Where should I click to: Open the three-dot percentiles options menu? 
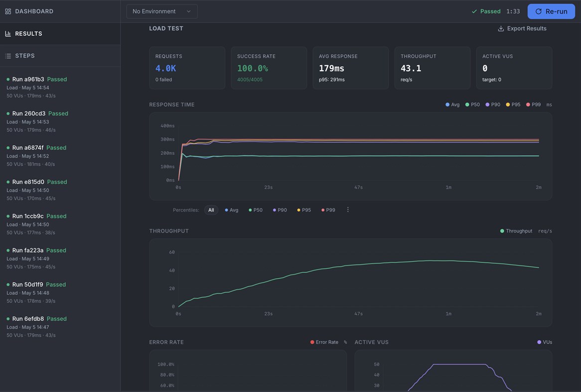tap(348, 210)
